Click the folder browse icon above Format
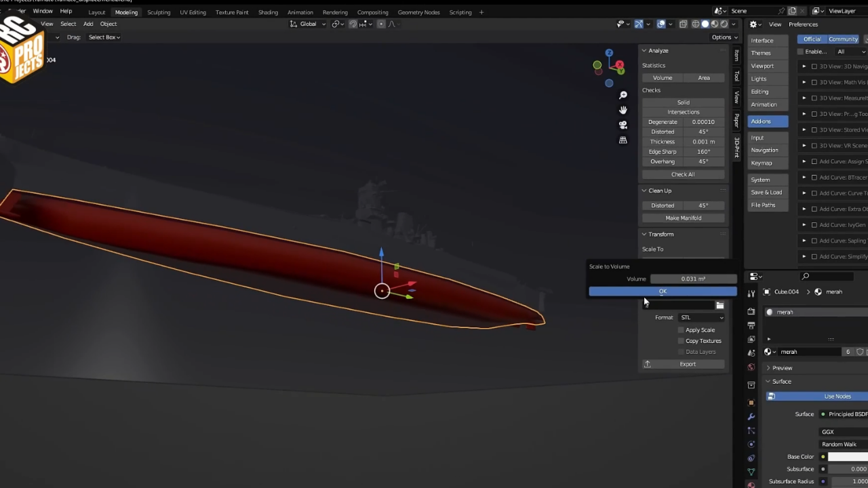This screenshot has height=488, width=868. point(719,306)
